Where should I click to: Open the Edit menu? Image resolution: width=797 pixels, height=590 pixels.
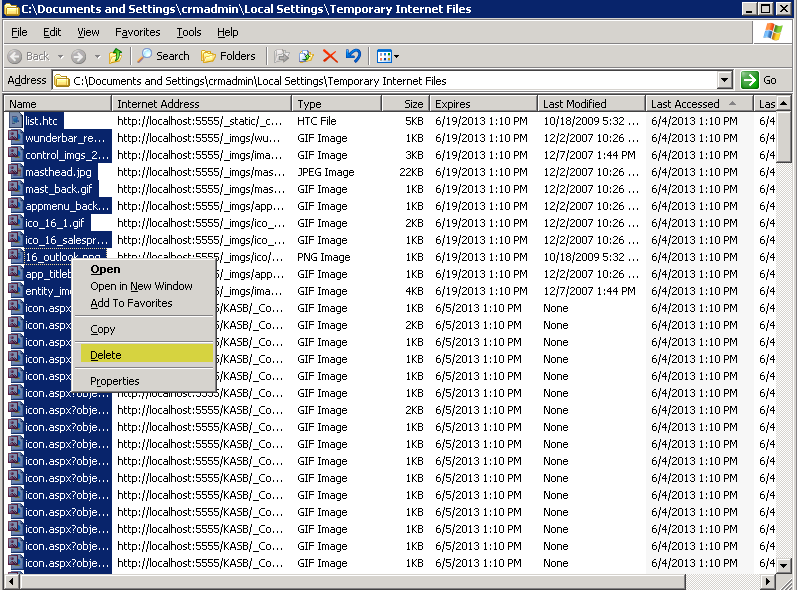[52, 33]
